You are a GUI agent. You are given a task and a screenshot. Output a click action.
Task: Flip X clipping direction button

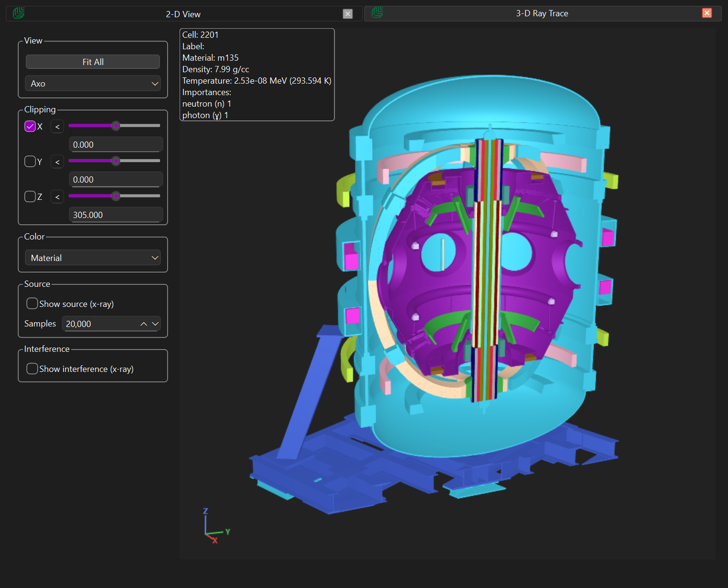57,126
